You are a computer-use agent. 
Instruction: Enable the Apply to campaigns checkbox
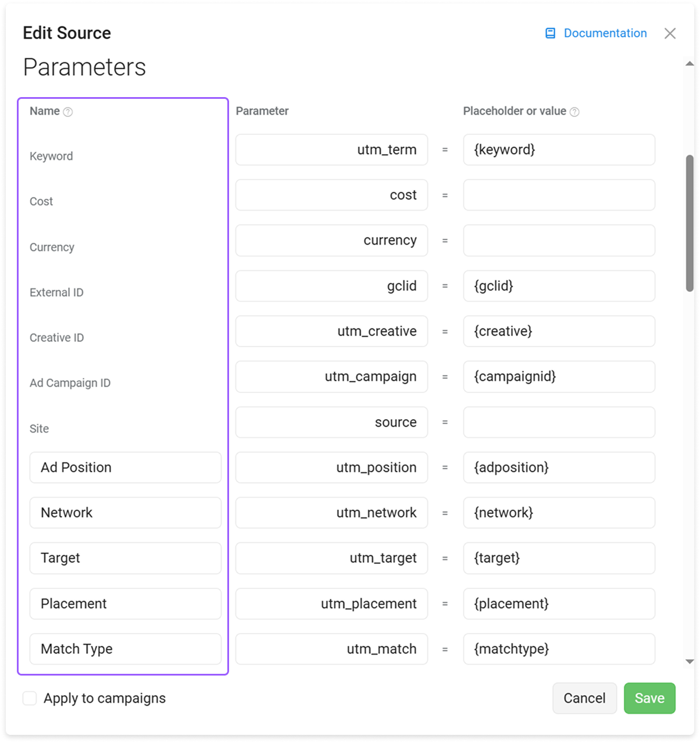click(30, 698)
